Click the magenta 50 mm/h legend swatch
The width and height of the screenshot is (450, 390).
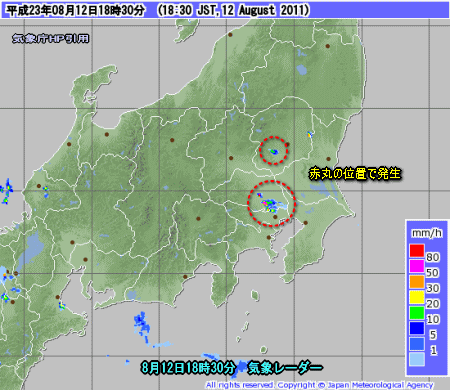click(x=417, y=266)
